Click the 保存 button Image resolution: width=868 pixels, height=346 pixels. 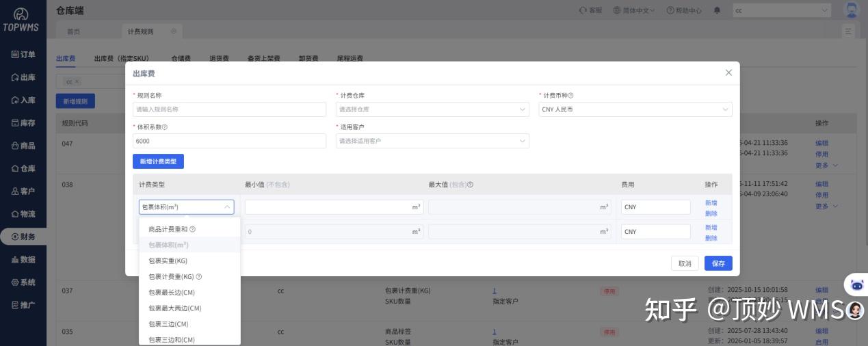718,263
